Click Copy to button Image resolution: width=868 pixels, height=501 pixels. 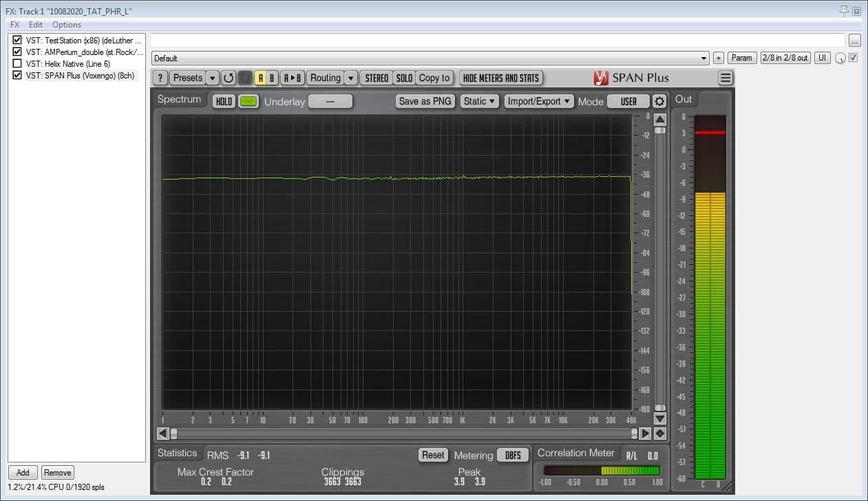click(x=434, y=78)
